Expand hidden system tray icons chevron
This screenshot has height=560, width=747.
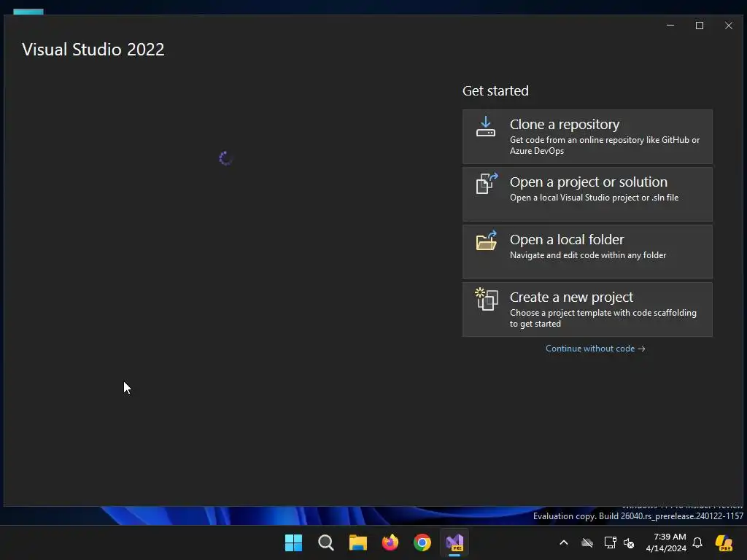click(564, 542)
